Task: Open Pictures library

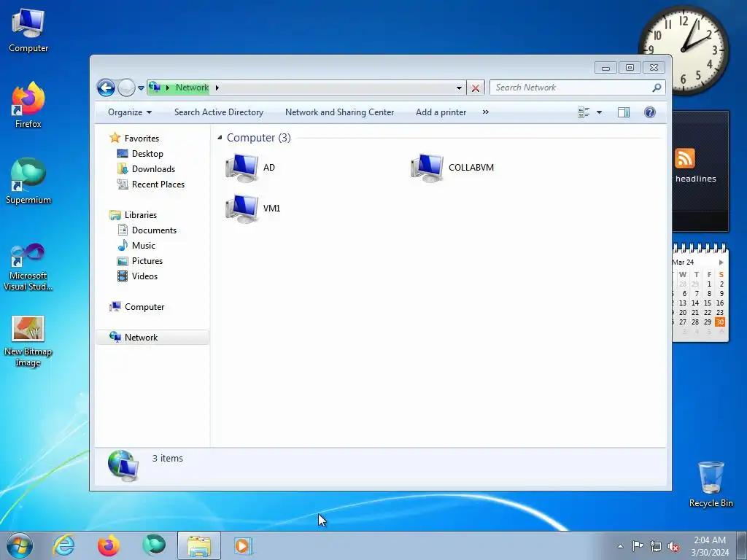Action: (x=147, y=261)
